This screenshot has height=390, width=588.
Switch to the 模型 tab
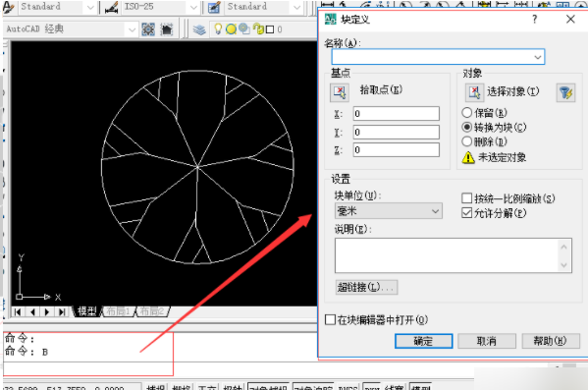pos(86,311)
